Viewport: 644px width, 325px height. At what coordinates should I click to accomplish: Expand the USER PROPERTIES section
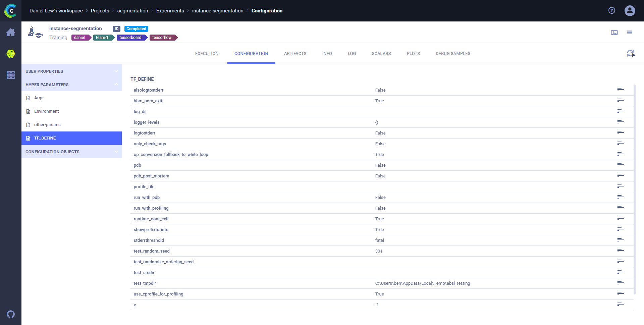71,71
